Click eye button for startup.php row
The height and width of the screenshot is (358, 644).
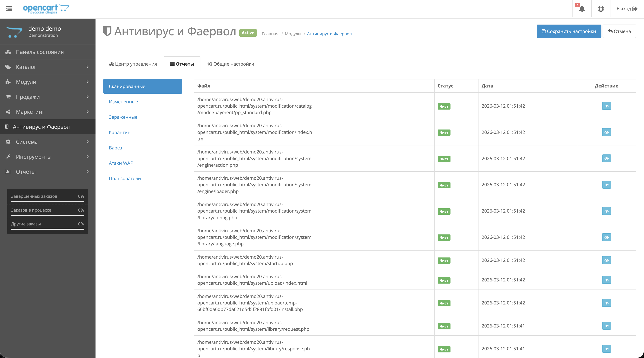pos(606,260)
